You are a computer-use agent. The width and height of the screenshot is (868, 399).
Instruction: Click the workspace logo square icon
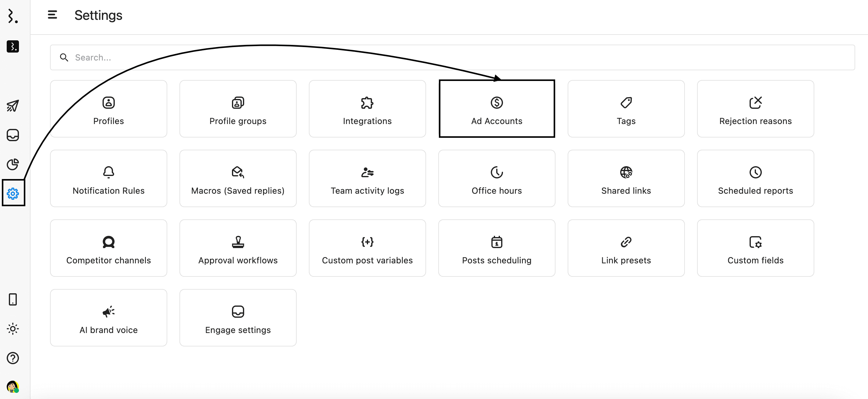point(13,46)
